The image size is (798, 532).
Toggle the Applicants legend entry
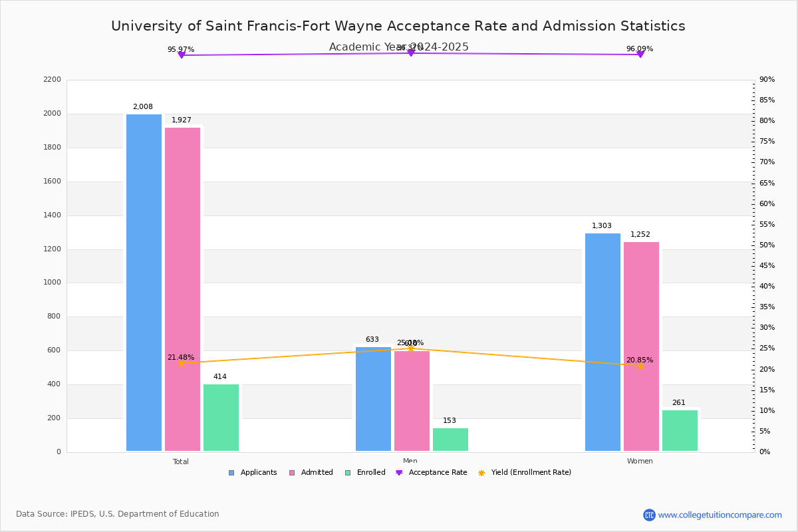tap(253, 473)
